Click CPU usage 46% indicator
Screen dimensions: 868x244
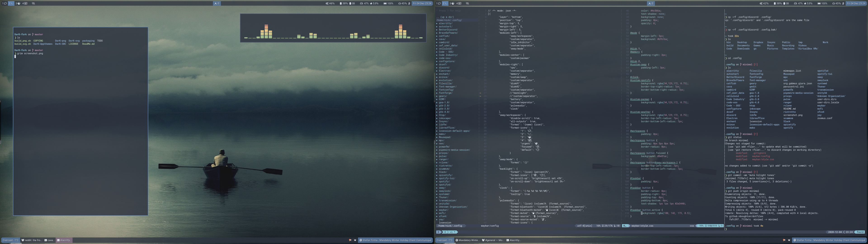tap(330, 3)
